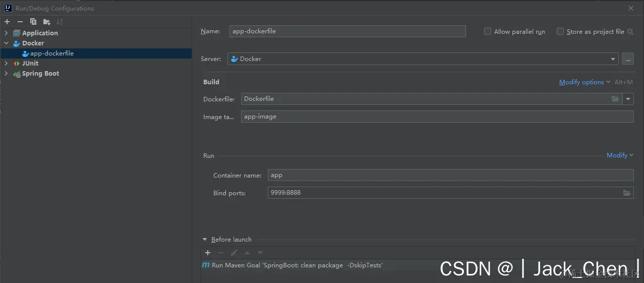
Task: Save configuration to a folder
Action: click(47, 22)
